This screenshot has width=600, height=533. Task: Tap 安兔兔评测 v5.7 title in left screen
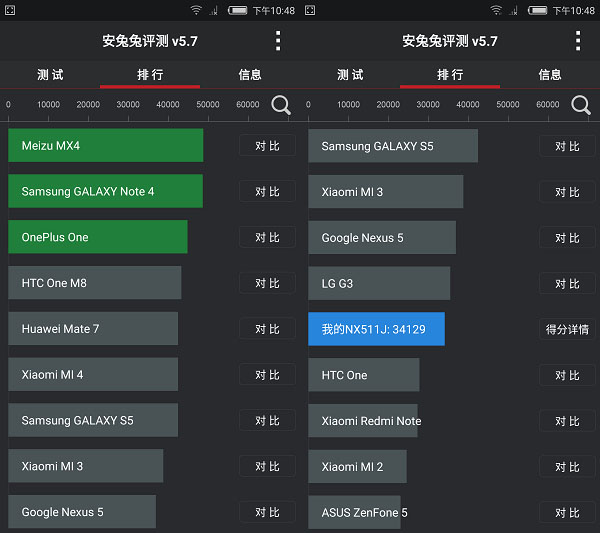(x=150, y=41)
